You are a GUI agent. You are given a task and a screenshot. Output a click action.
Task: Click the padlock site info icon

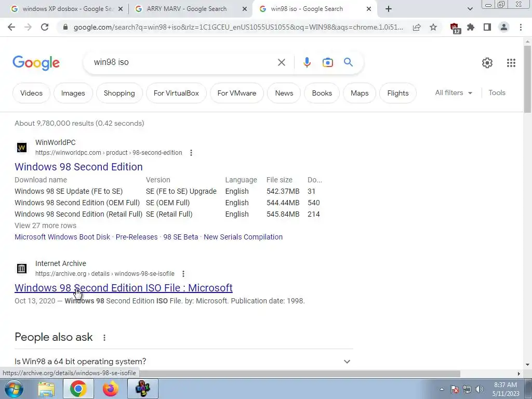coord(65,27)
